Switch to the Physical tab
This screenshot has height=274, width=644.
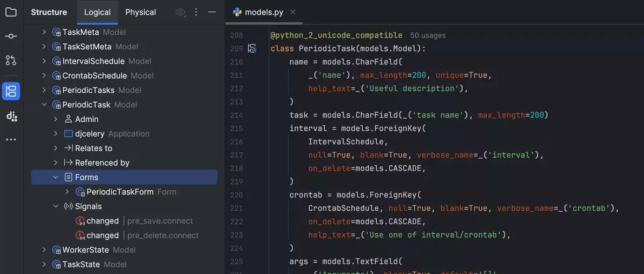(x=141, y=12)
